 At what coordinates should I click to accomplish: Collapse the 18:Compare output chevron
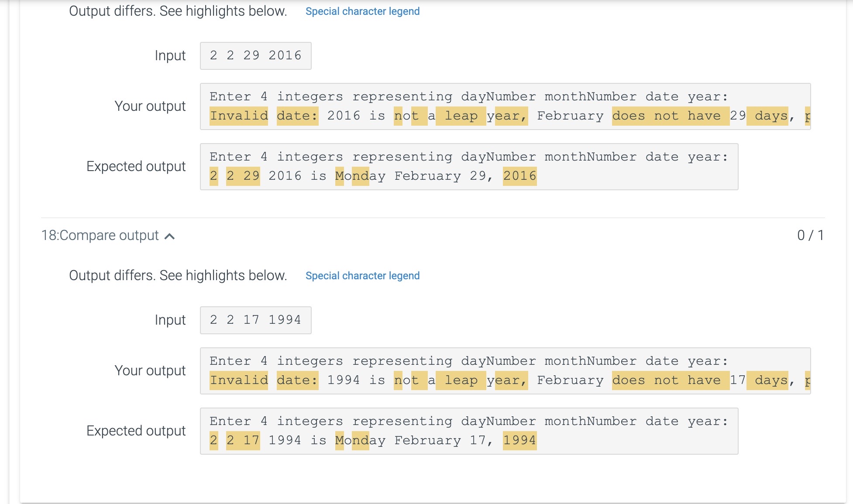point(169,236)
